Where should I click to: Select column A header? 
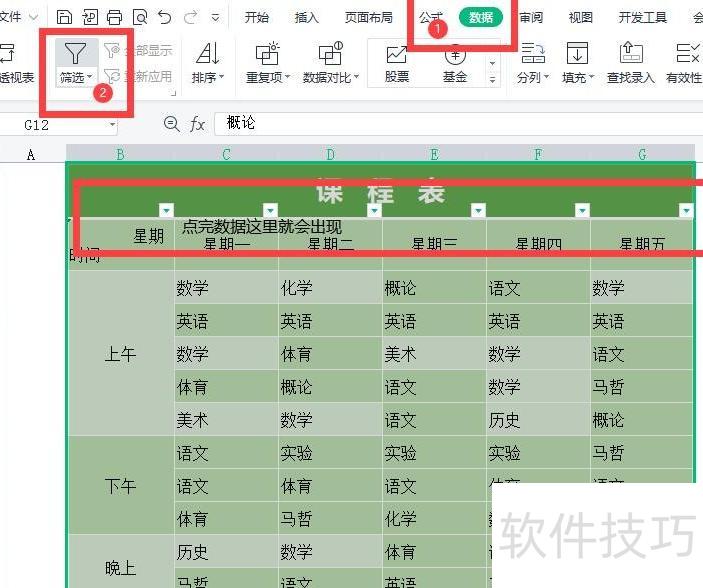point(31,155)
